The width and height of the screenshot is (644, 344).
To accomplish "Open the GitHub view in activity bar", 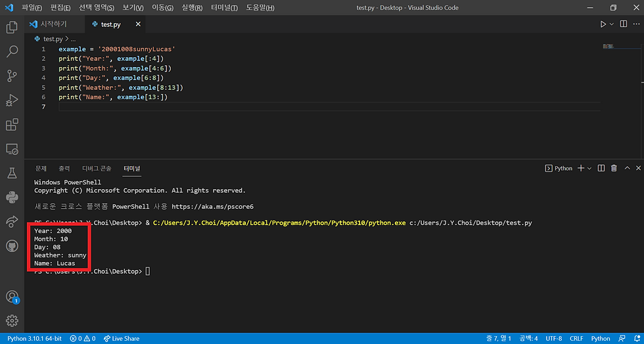I will [x=12, y=246].
